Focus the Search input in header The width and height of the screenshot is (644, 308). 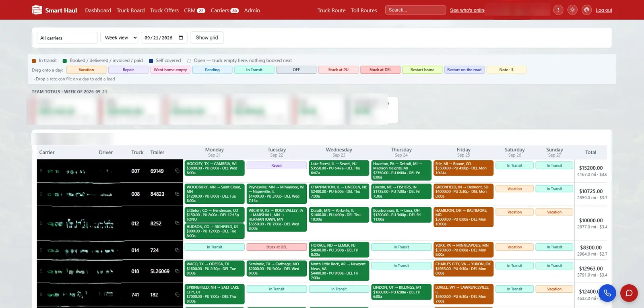click(x=415, y=10)
